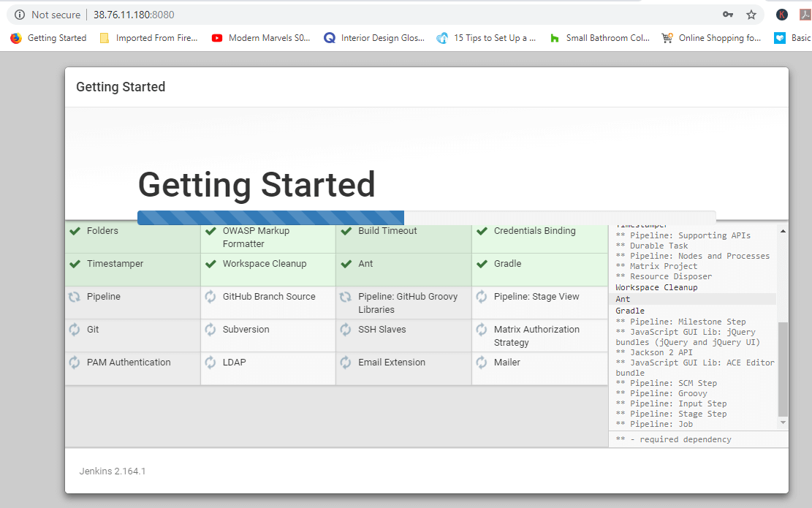Click Gradle line in the install log
Screen dimensions: 812x508
(x=630, y=311)
